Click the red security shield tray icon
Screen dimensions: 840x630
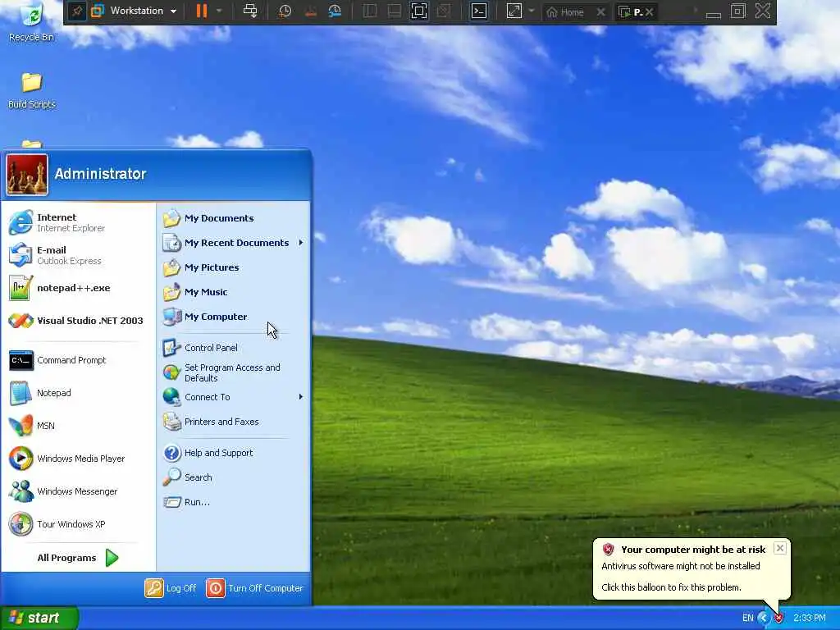tap(779, 619)
